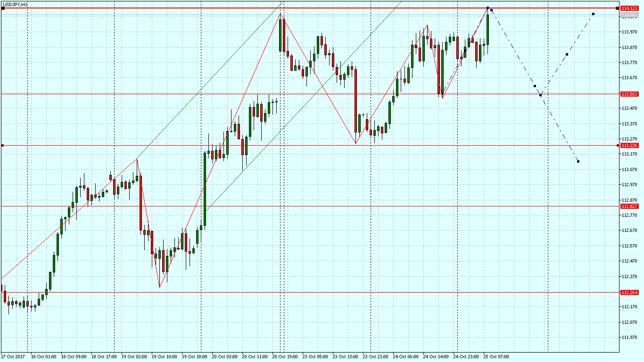644x362 pixels.
Task: Click the 113.226 red price label
Action: [629, 146]
